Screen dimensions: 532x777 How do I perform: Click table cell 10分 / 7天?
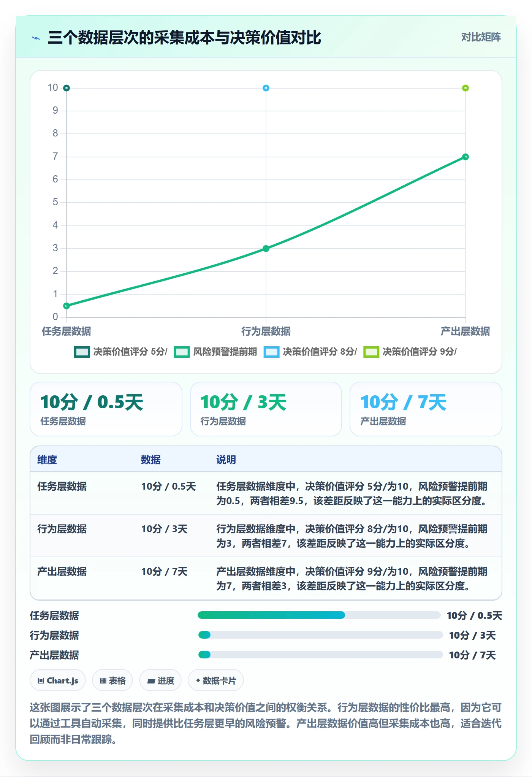(165, 571)
